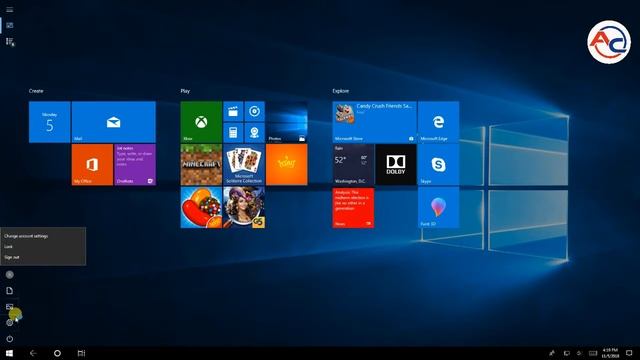Open the Microsoft Store tile
The image size is (640, 360).
coord(374,122)
